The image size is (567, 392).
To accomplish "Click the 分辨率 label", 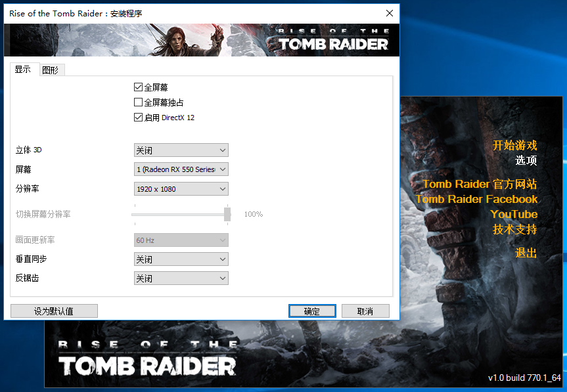I will [27, 188].
